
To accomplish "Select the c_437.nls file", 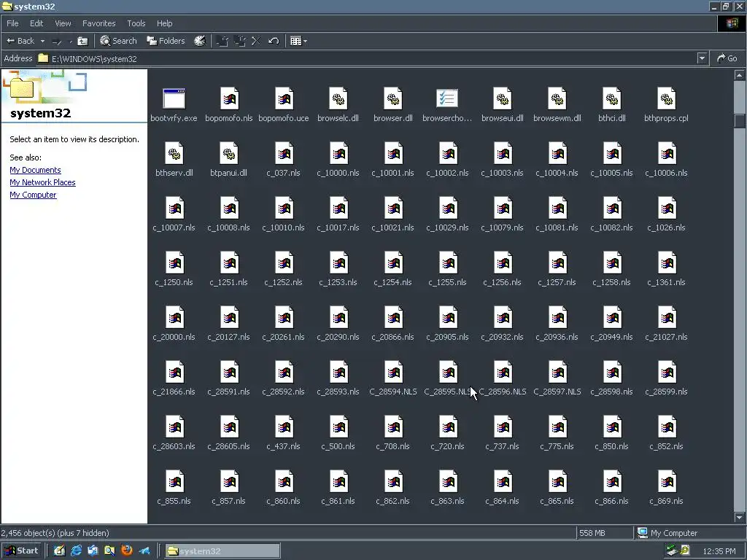I will [x=284, y=434].
